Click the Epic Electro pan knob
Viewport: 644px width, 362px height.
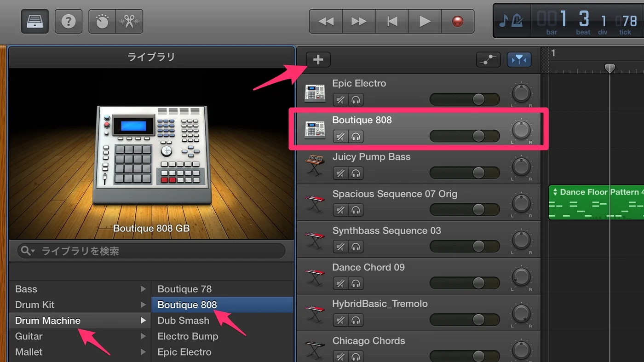[x=521, y=94]
